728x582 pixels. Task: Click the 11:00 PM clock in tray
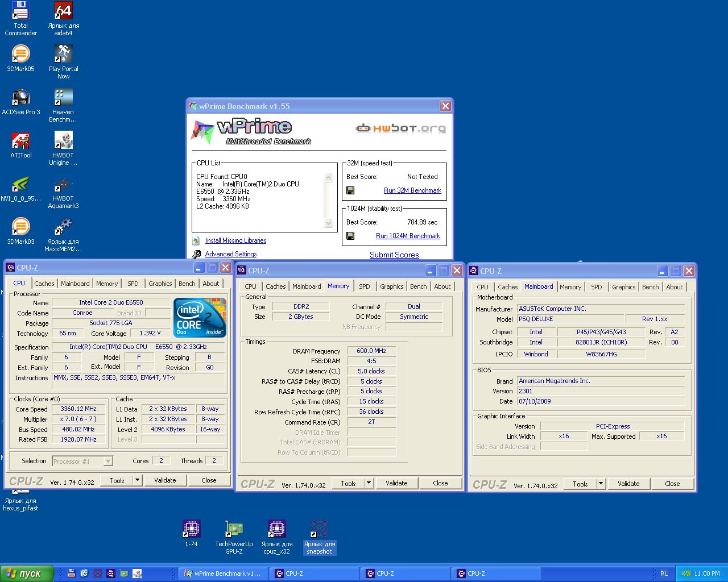(x=707, y=573)
